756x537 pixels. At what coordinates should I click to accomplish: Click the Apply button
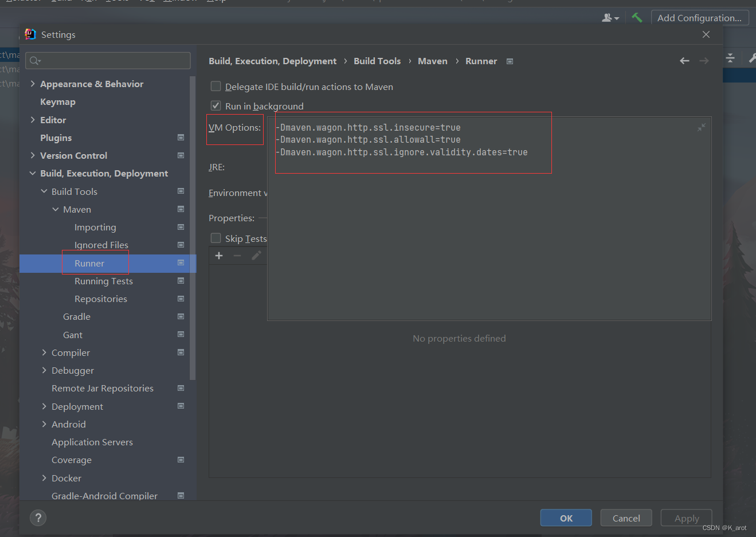tap(687, 518)
